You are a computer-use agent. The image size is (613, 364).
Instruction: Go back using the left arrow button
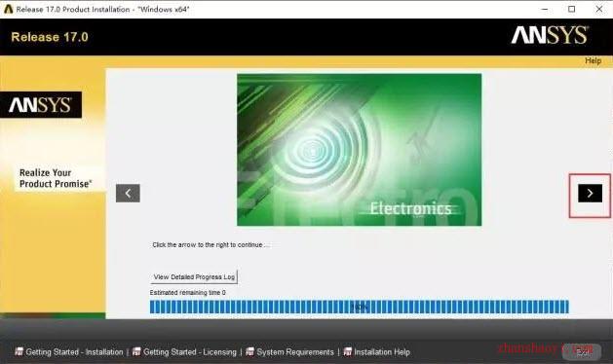pyautogui.click(x=128, y=193)
